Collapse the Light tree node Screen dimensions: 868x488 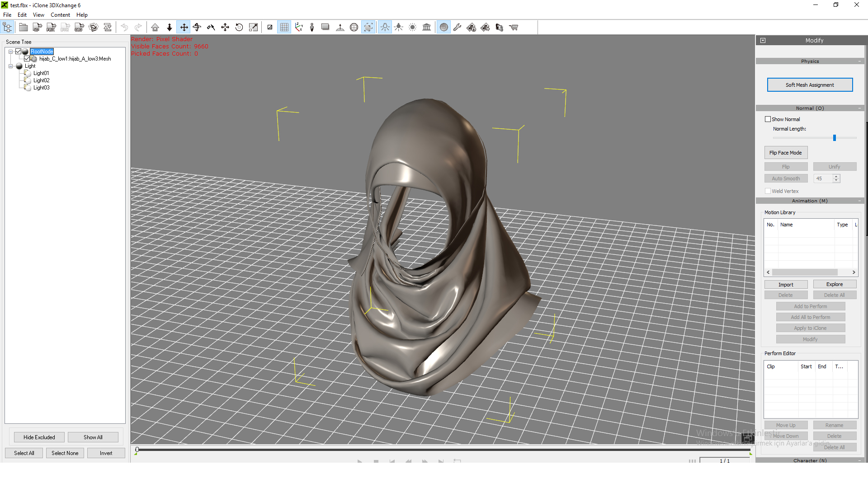[x=10, y=66]
